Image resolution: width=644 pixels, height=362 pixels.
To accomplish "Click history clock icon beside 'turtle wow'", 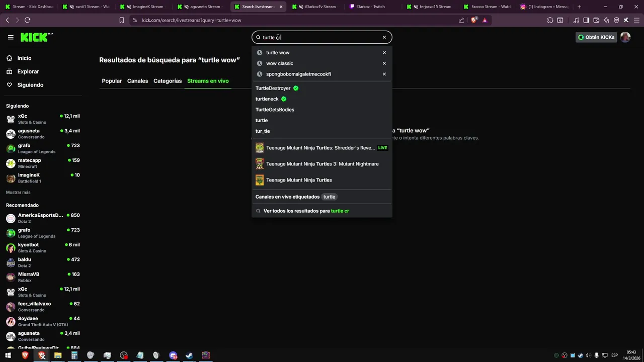I will (260, 53).
